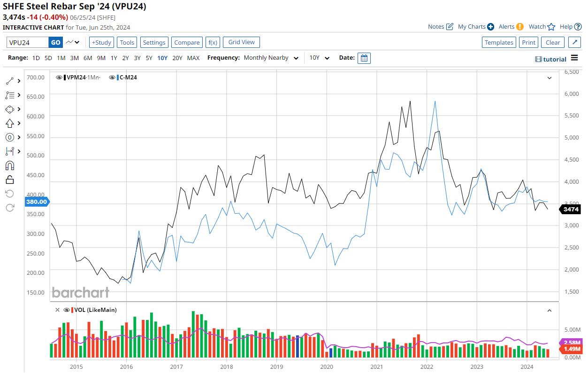Click the VPU24 symbol input field
This screenshot has width=588, height=373.
28,42
